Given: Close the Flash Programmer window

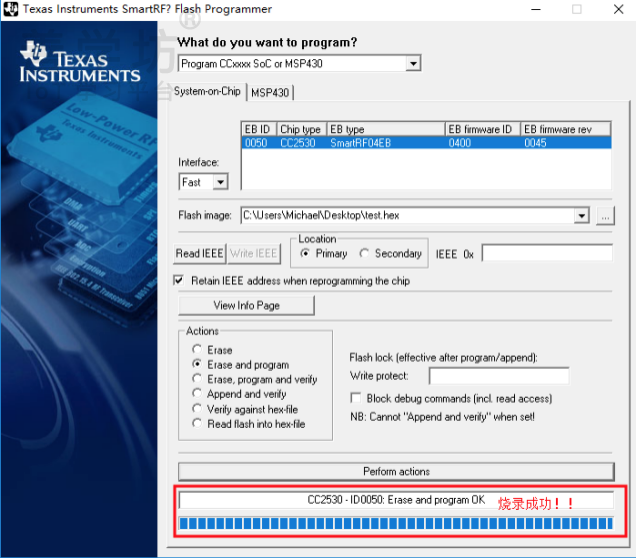Looking at the screenshot, I should 619,9.
